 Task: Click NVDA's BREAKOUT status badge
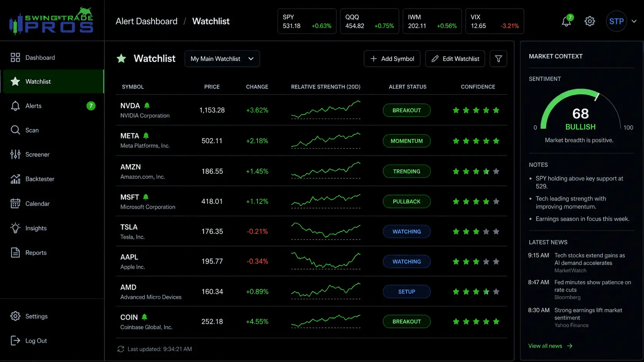point(407,110)
